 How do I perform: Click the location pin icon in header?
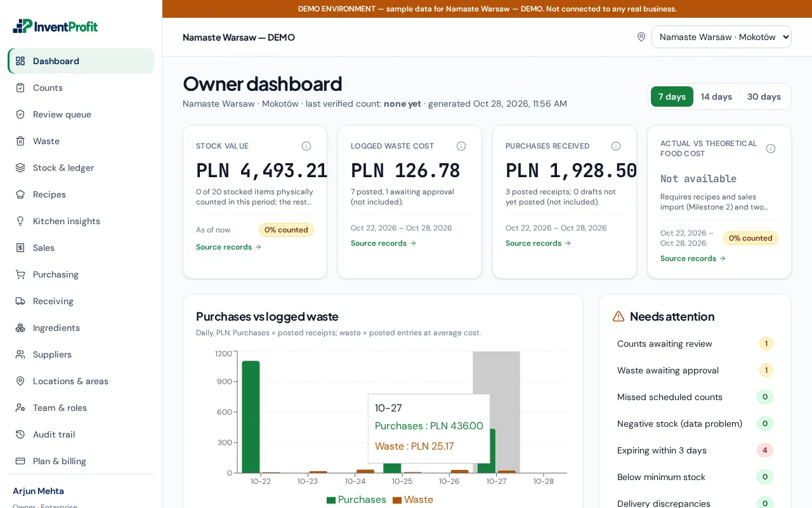[x=641, y=37]
